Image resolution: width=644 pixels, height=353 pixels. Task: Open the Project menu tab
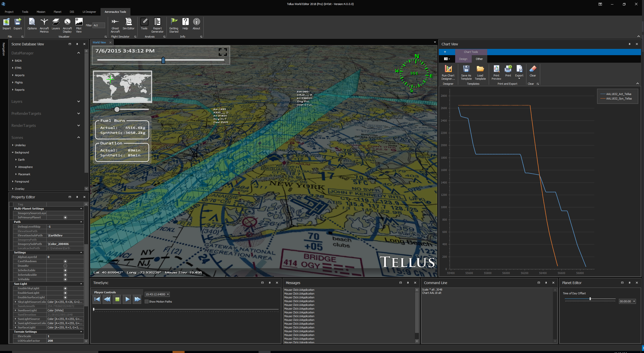[9, 12]
